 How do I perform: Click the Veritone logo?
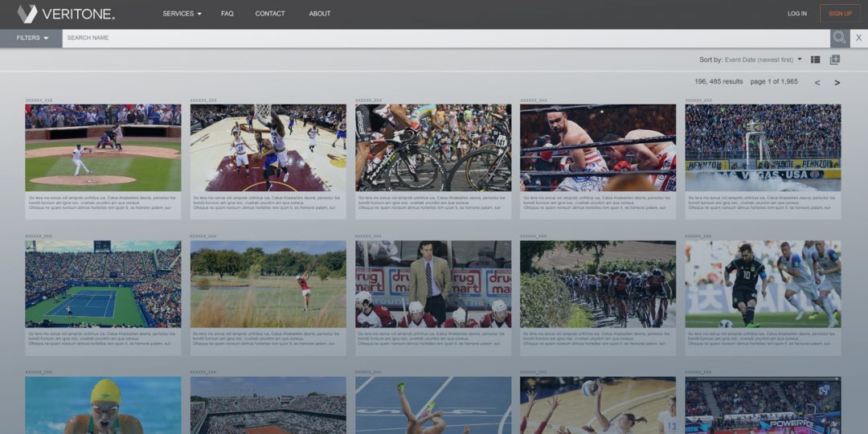coord(66,14)
